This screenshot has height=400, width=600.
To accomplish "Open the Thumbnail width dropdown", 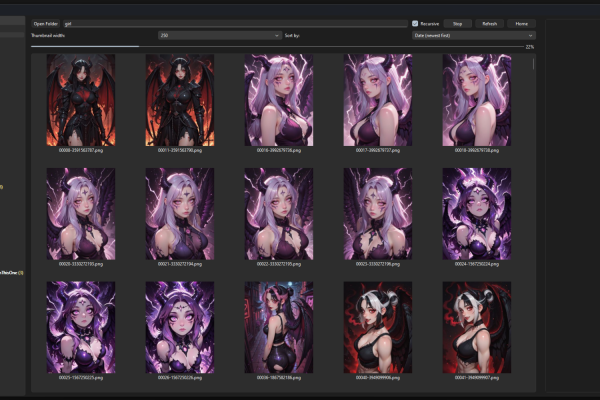I will [x=220, y=36].
